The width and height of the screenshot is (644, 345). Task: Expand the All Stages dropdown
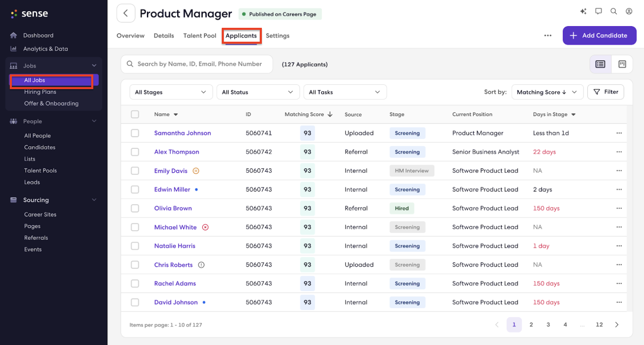tap(171, 92)
